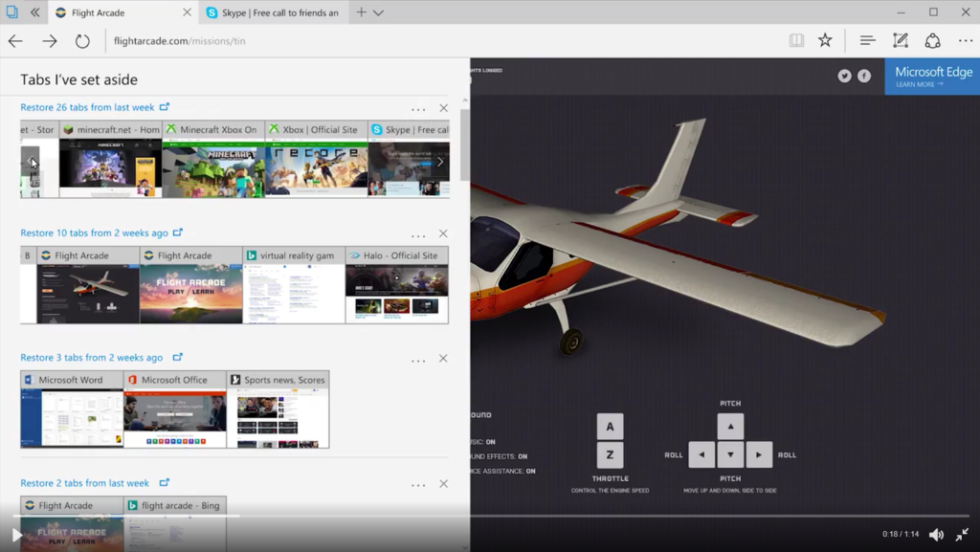Open the Hub panel icon

tap(867, 40)
